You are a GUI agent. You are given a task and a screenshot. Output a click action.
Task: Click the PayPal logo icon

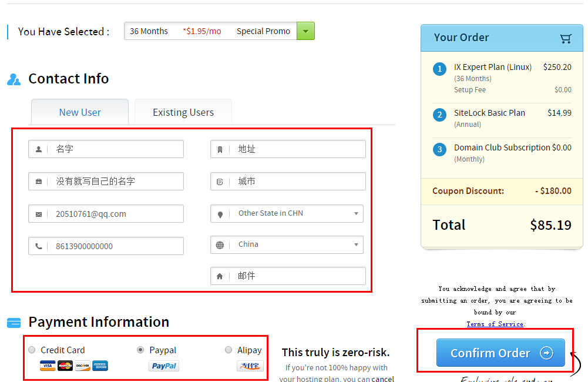(164, 366)
